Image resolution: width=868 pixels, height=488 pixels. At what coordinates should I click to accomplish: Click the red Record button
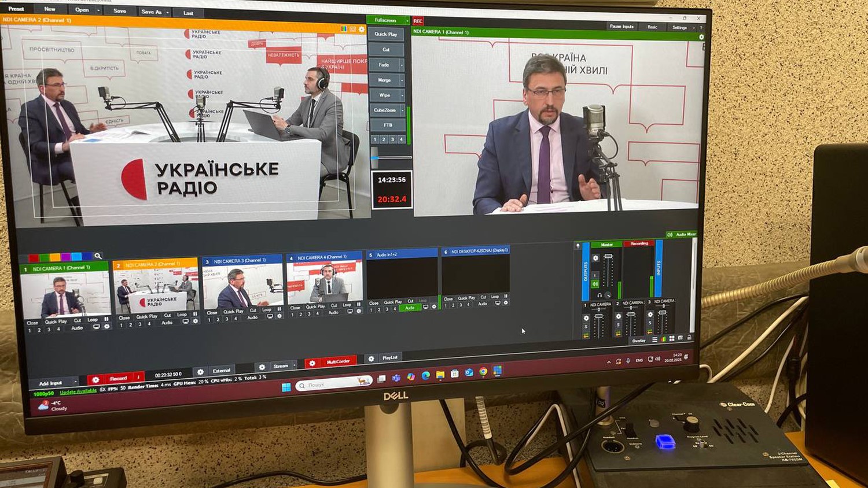pyautogui.click(x=118, y=378)
